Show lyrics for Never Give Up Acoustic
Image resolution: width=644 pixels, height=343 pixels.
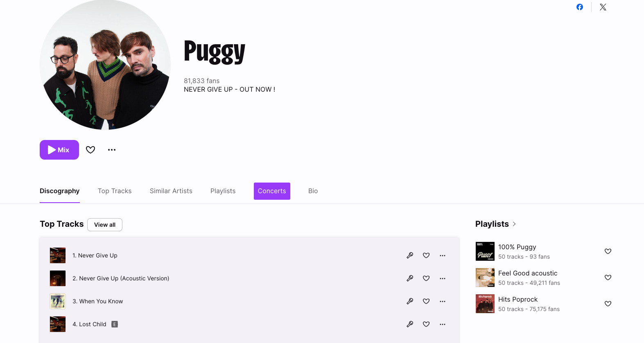(x=410, y=278)
